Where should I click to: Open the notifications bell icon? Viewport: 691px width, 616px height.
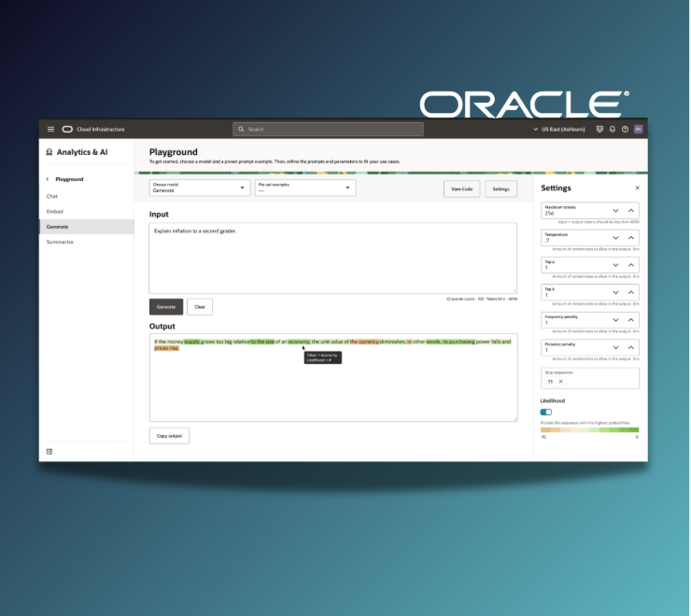pyautogui.click(x=613, y=129)
